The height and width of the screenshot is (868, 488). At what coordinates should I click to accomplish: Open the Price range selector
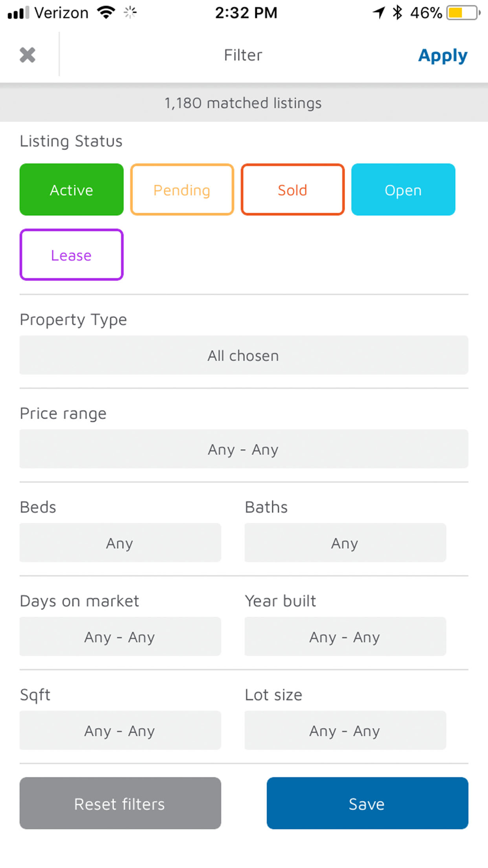244,449
